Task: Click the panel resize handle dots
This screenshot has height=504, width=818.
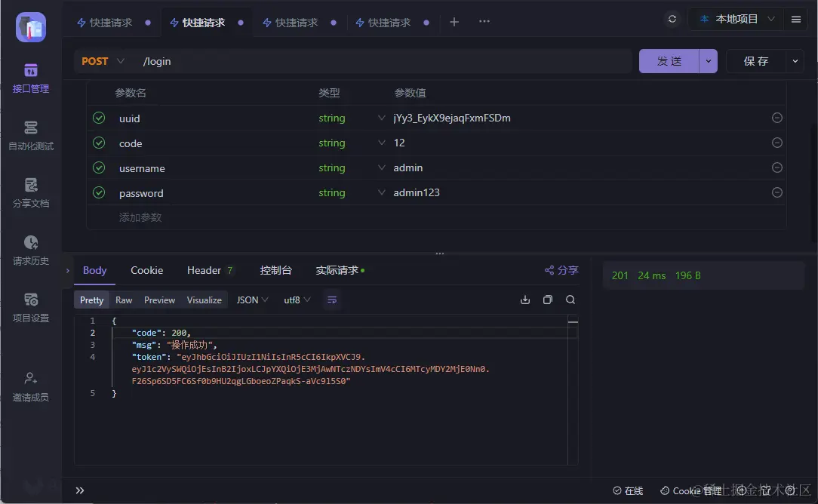Action: tap(440, 254)
